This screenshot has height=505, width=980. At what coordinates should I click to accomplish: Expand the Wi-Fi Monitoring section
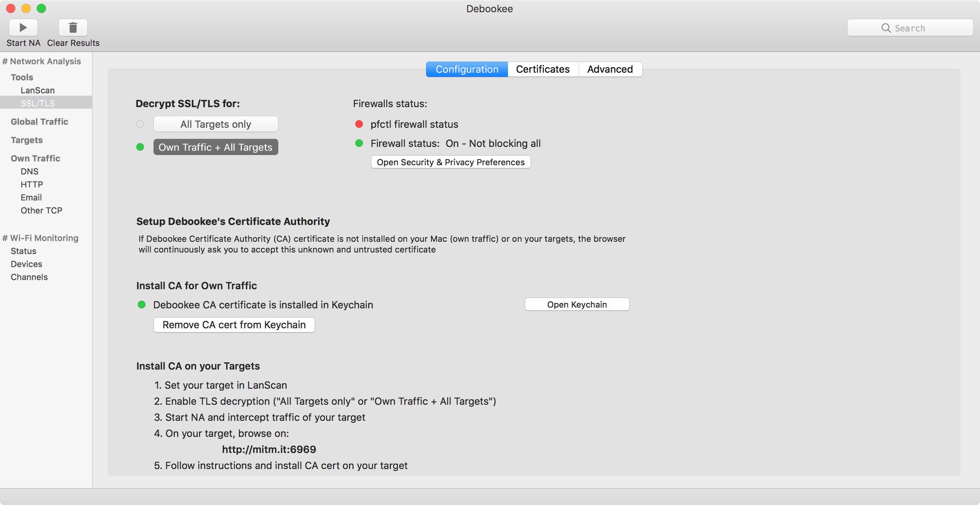[40, 238]
